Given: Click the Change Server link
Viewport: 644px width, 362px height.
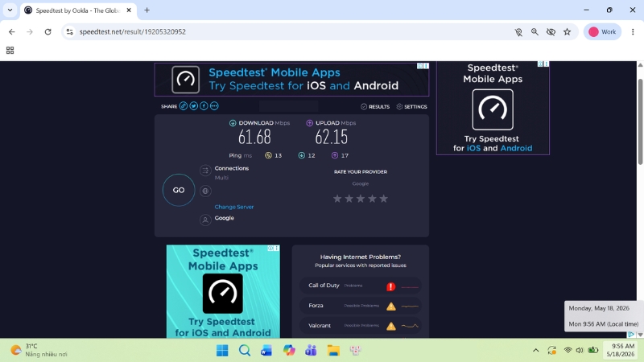Looking at the screenshot, I should coord(234,207).
